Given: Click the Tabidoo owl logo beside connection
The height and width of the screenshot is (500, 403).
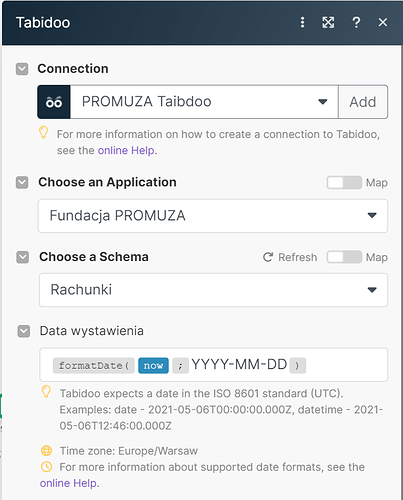Looking at the screenshot, I should (54, 102).
